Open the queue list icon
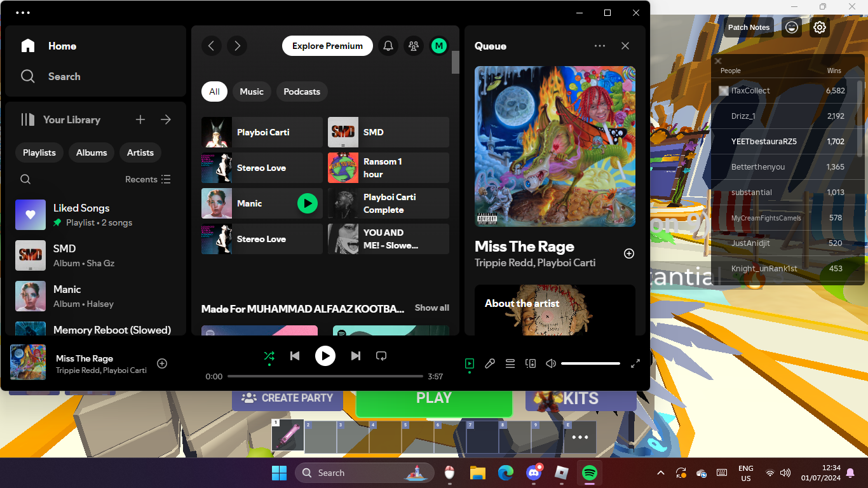 pos(510,363)
